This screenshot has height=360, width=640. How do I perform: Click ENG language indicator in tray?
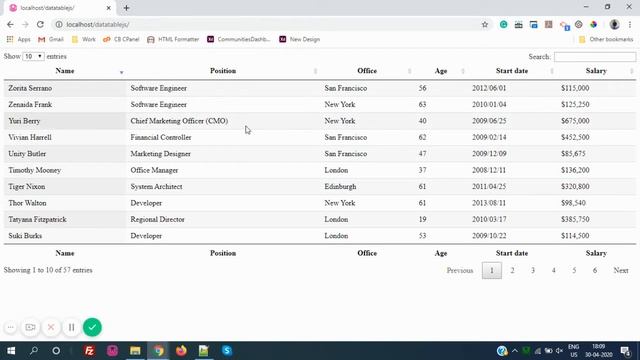pos(573,351)
